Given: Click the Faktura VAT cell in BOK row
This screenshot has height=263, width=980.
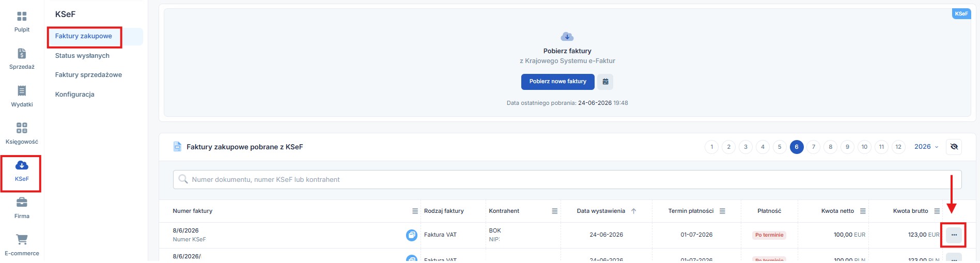Looking at the screenshot, I should [440, 235].
